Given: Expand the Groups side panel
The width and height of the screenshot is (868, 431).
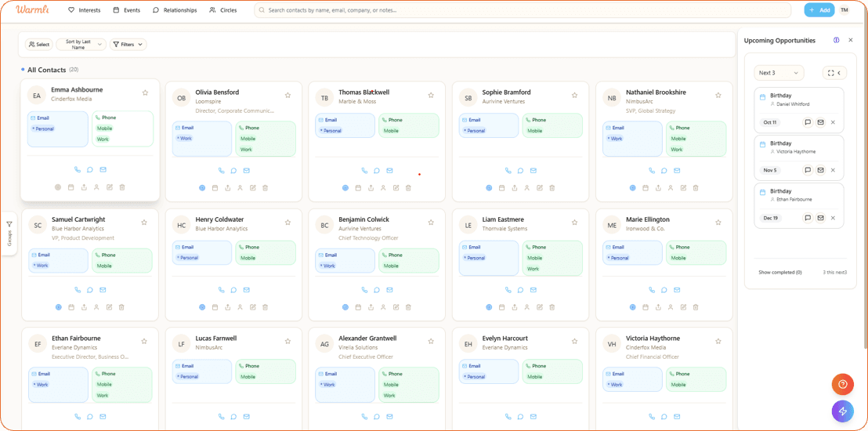Looking at the screenshot, I should (9, 234).
